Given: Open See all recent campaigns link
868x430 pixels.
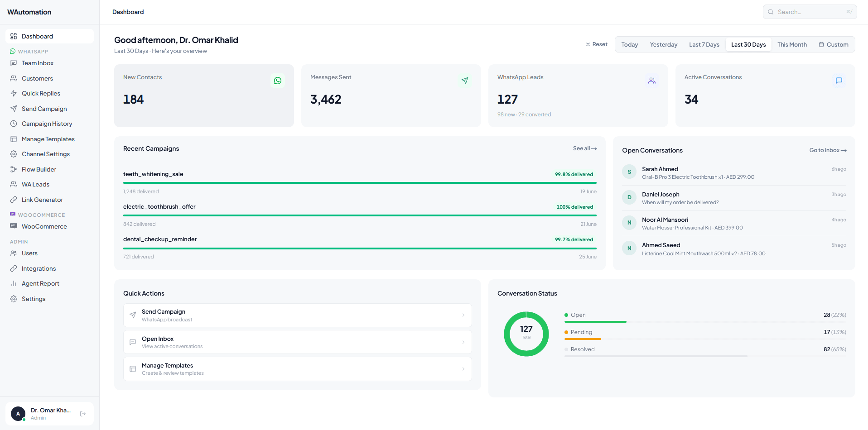Looking at the screenshot, I should (585, 148).
